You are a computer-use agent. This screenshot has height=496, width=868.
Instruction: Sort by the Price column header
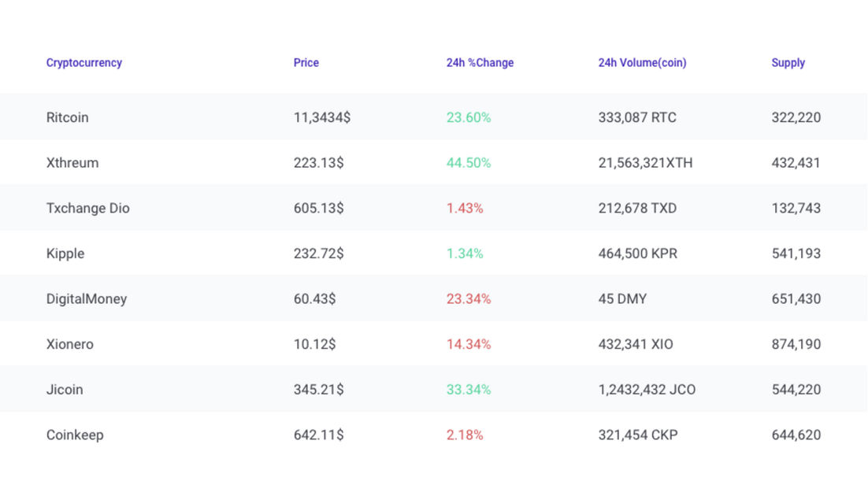(x=306, y=63)
